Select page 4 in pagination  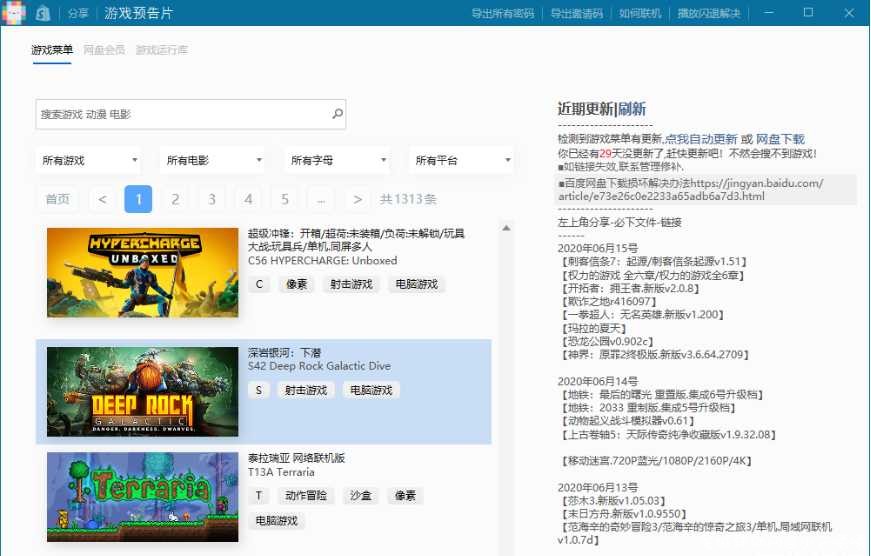pyautogui.click(x=248, y=199)
